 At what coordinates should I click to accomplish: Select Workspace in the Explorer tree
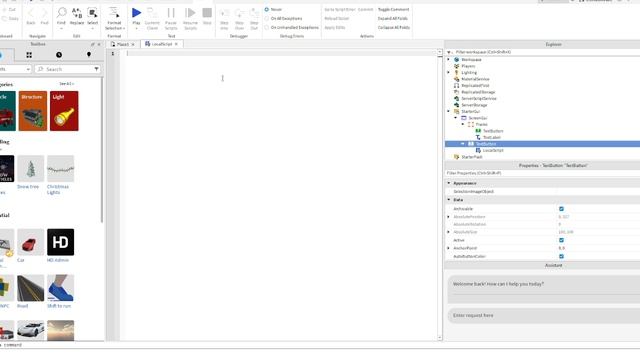point(471,60)
